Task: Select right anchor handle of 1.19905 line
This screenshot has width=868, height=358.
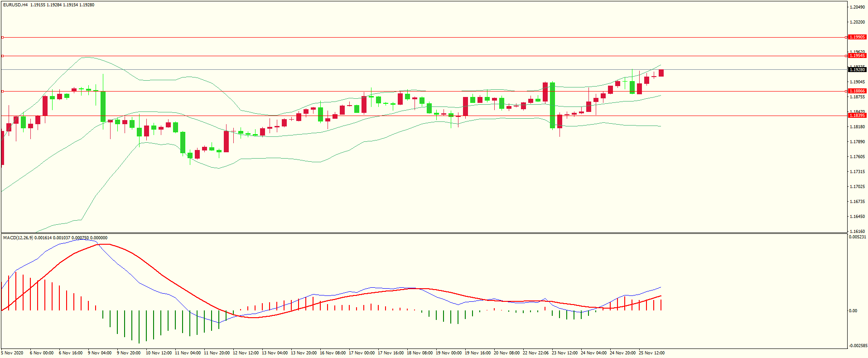Action: click(847, 37)
